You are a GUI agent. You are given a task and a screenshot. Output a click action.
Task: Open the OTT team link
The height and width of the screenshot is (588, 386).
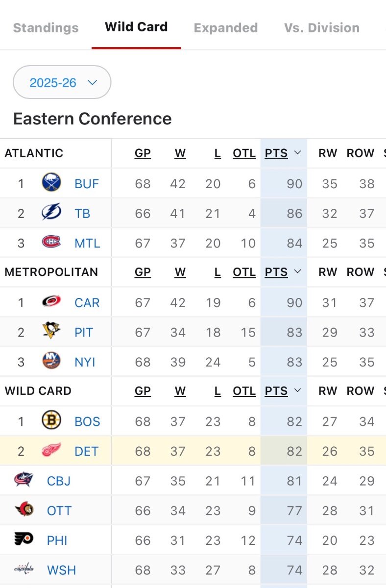click(x=59, y=511)
